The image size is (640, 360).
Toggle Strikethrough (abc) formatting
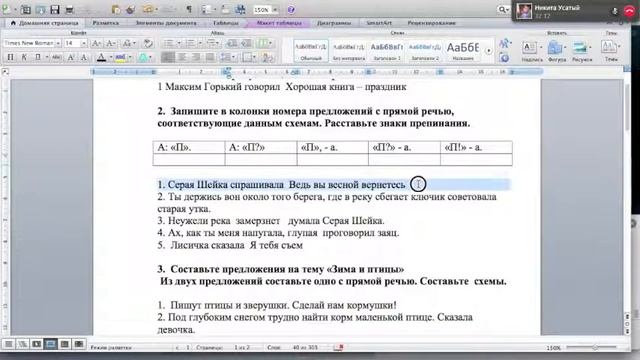[x=57, y=57]
